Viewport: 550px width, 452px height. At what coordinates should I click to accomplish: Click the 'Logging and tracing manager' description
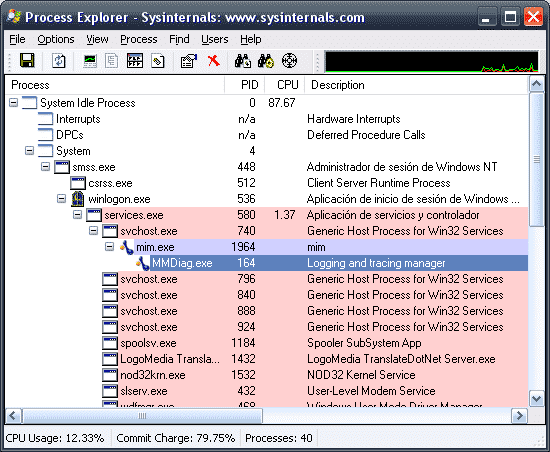pyautogui.click(x=376, y=263)
